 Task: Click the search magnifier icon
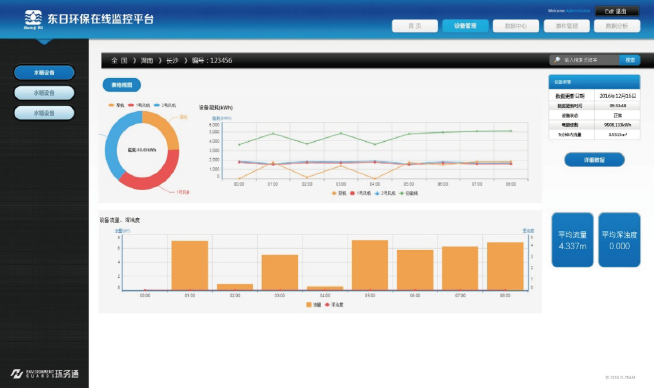coord(557,60)
